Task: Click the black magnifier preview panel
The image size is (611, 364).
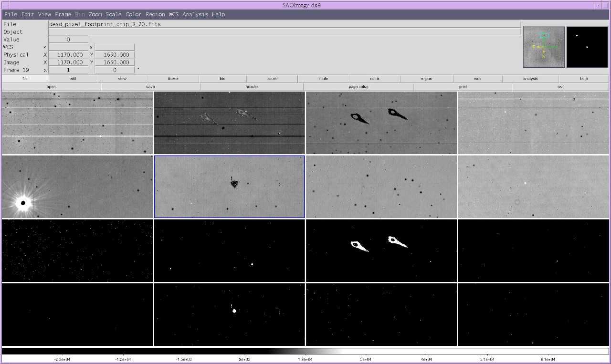Action: point(587,46)
